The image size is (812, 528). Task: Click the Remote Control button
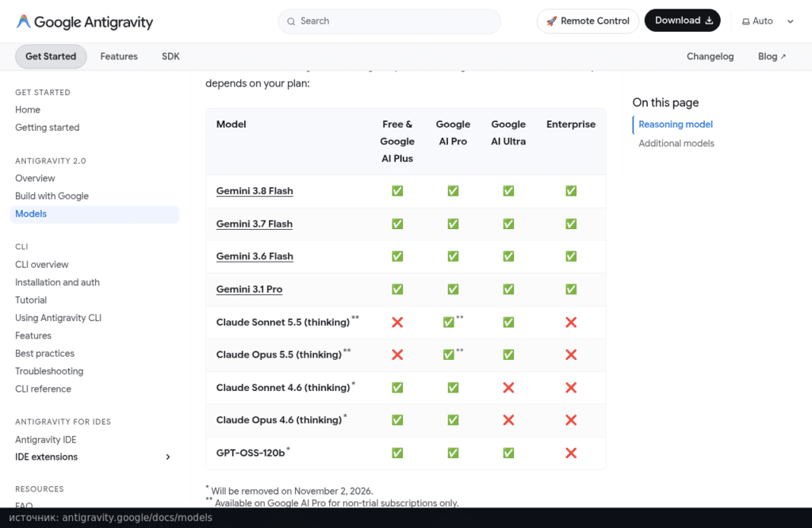[x=588, y=21]
